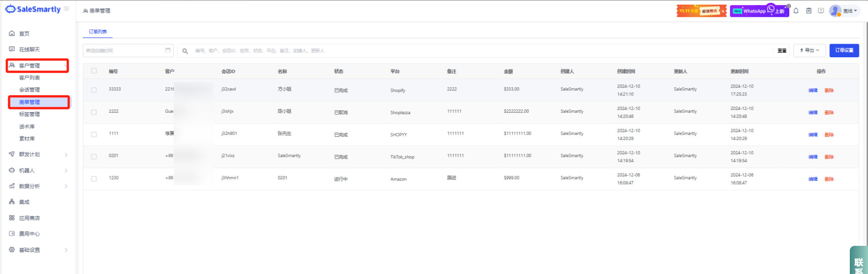Click the 首页 home icon in sidebar
868x274 pixels.
point(12,34)
